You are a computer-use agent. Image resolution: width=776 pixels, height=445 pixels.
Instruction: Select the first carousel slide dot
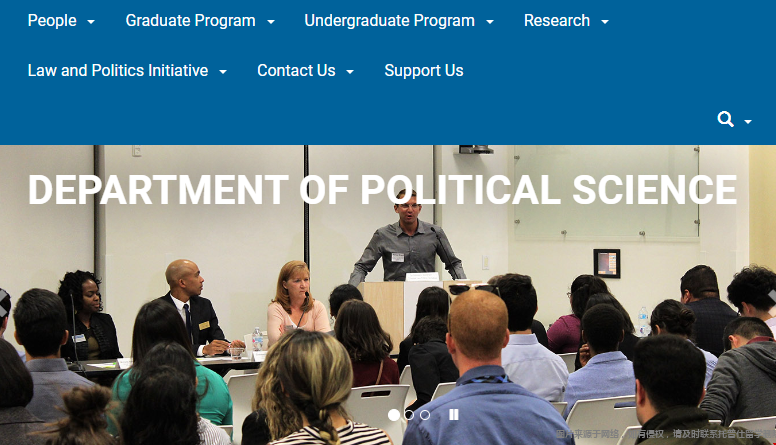click(394, 415)
